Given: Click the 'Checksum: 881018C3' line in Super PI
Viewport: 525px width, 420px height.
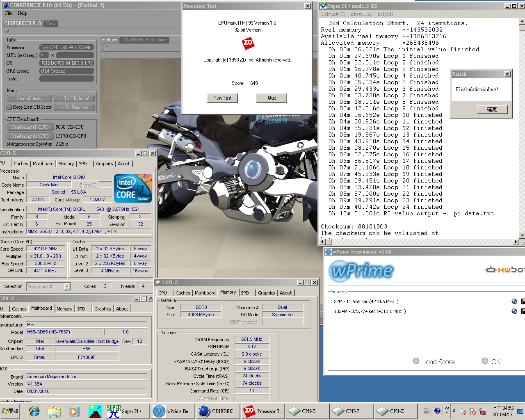Looking at the screenshot, I should tap(354, 226).
